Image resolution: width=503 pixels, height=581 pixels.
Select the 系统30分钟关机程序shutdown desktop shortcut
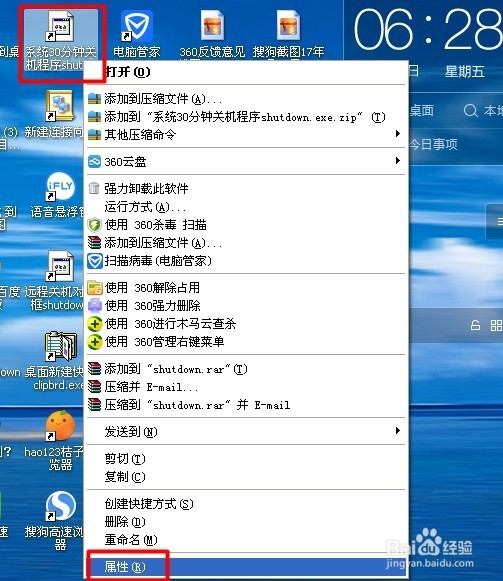click(61, 41)
